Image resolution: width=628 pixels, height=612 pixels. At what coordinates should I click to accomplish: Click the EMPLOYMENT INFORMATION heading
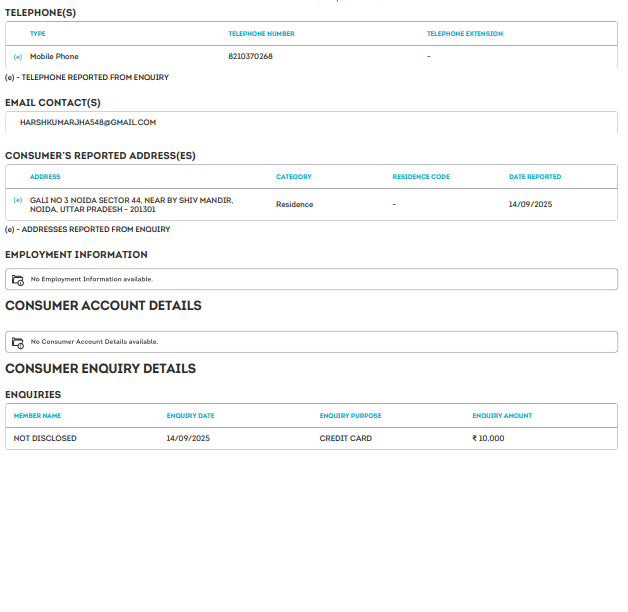[76, 255]
